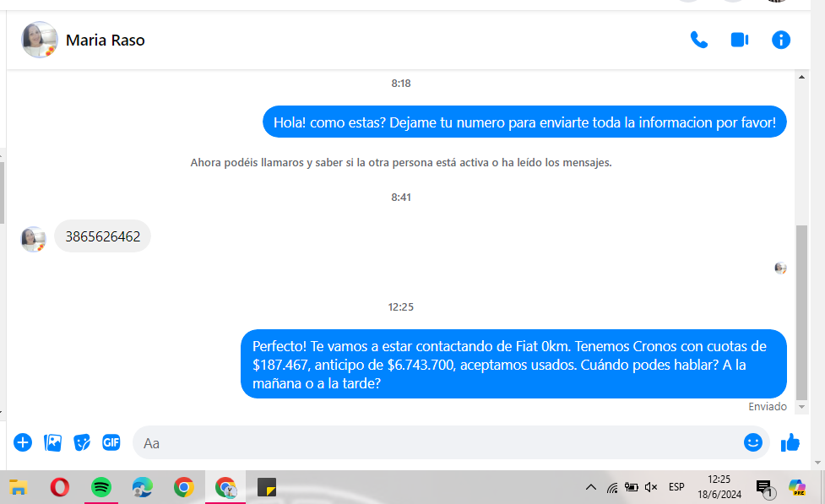Viewport: 825px width, 504px height.
Task: Open File Explorer from taskbar
Action: coord(18,488)
